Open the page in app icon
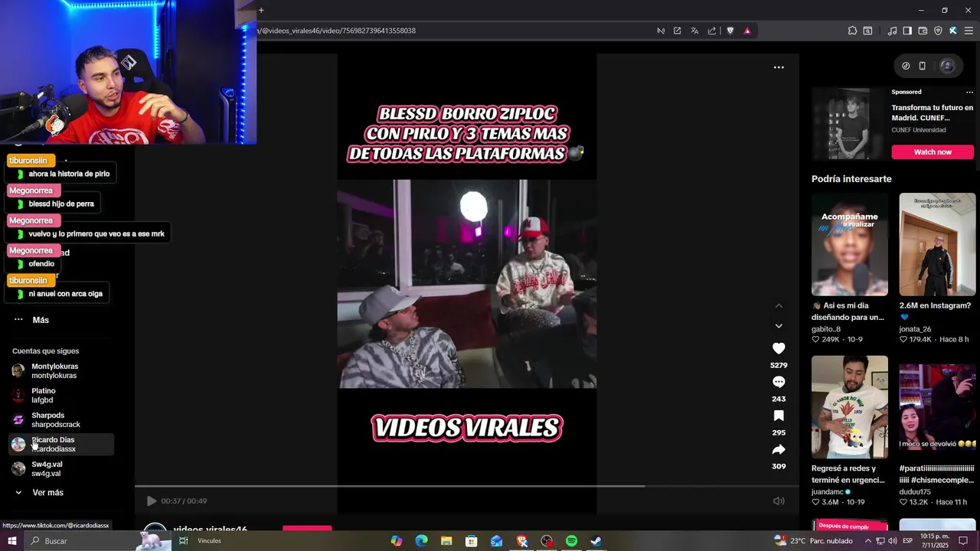The width and height of the screenshot is (980, 551). pos(677,31)
